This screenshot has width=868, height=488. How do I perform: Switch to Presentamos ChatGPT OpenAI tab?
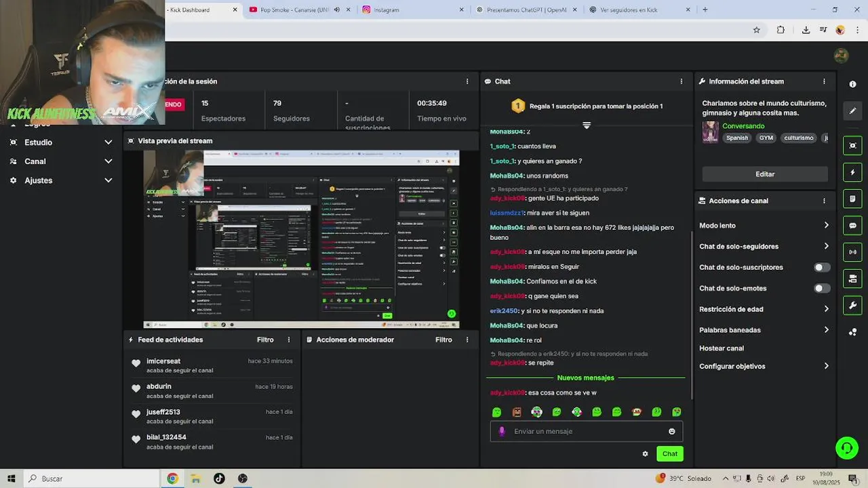coord(526,9)
